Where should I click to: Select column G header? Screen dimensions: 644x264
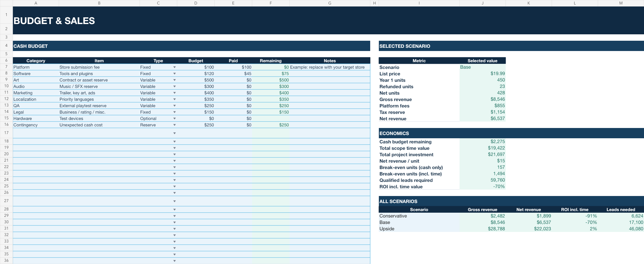pyautogui.click(x=330, y=3)
